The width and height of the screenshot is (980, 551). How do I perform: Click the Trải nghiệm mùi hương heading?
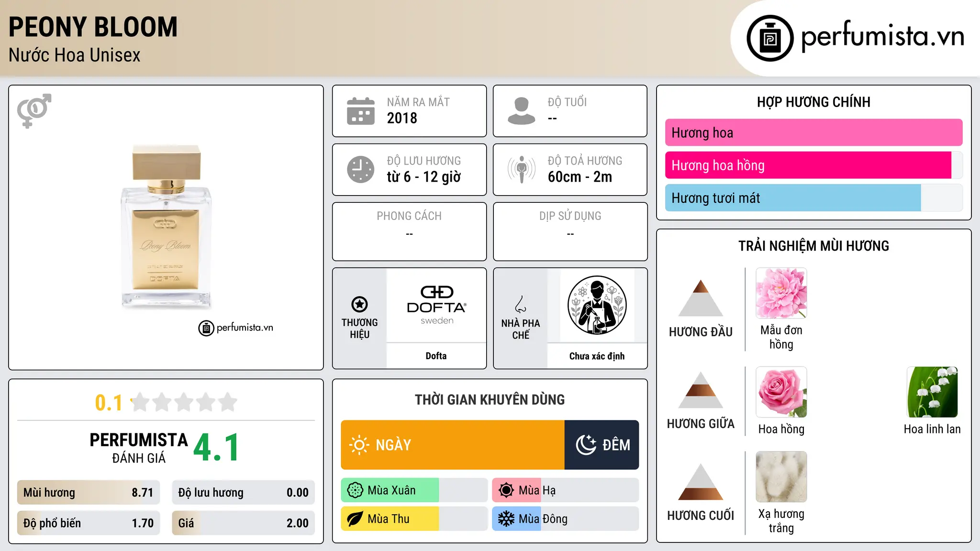[x=813, y=246]
